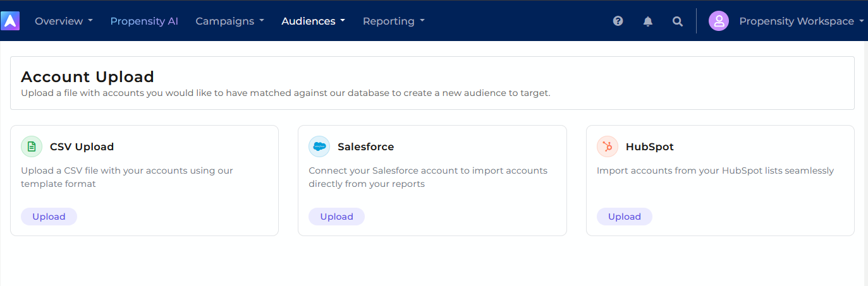This screenshot has width=868, height=286.
Task: Click the user avatar icon
Action: [x=719, y=21]
